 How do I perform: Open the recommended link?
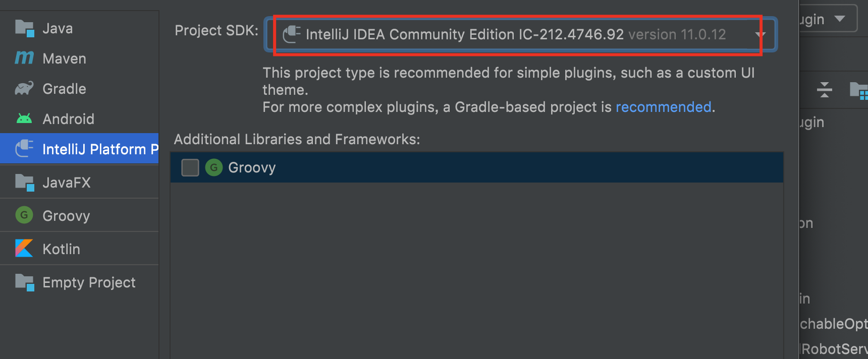[663, 107]
